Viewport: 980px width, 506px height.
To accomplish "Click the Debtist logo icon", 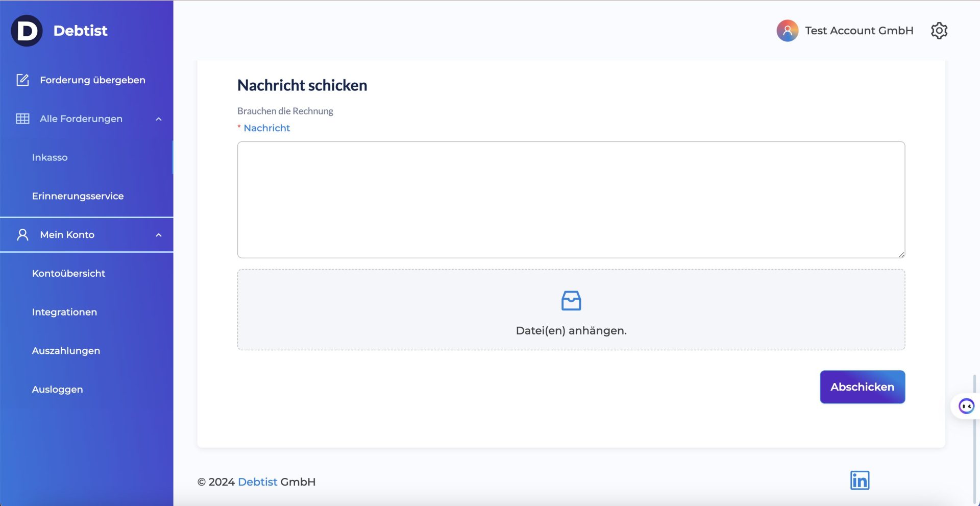I will [27, 31].
